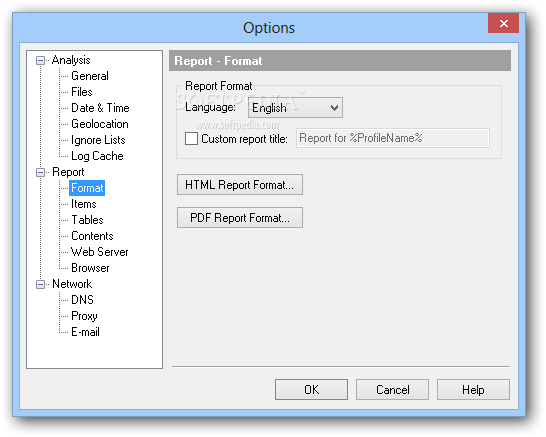Screen dimensions: 546x437
Task: Click the Cancel button
Action: (392, 390)
